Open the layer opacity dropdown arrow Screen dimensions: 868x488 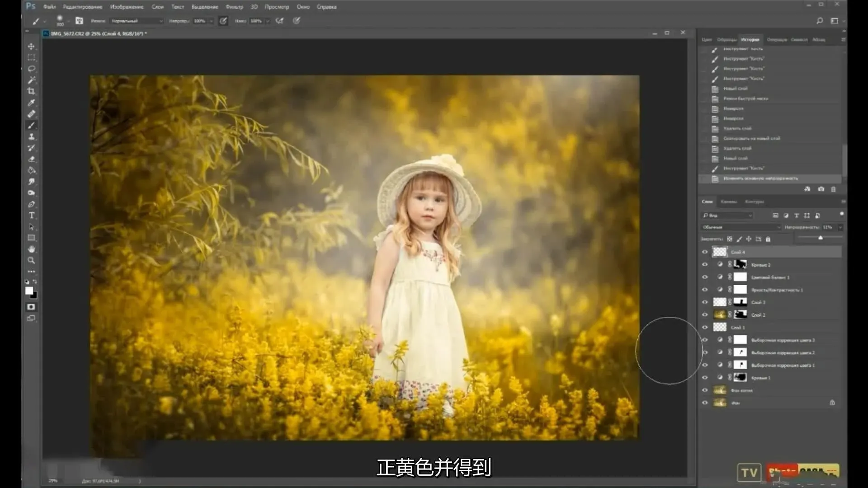click(840, 227)
